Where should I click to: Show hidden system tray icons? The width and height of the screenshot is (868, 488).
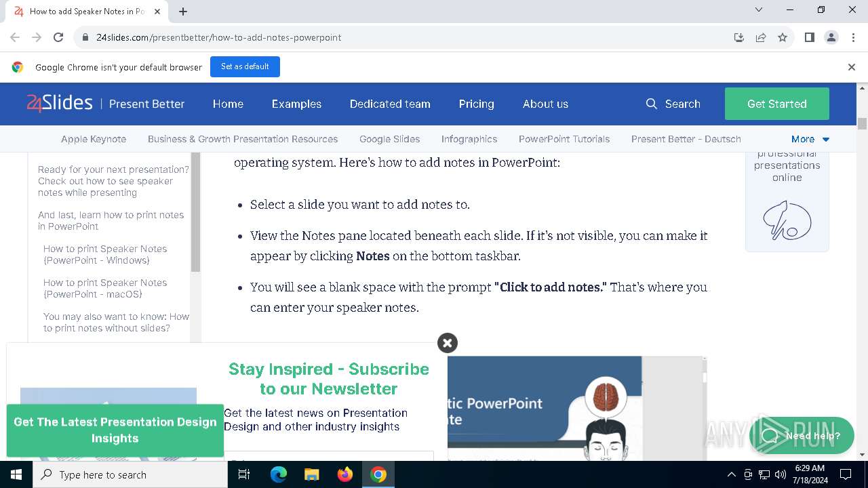pyautogui.click(x=731, y=474)
